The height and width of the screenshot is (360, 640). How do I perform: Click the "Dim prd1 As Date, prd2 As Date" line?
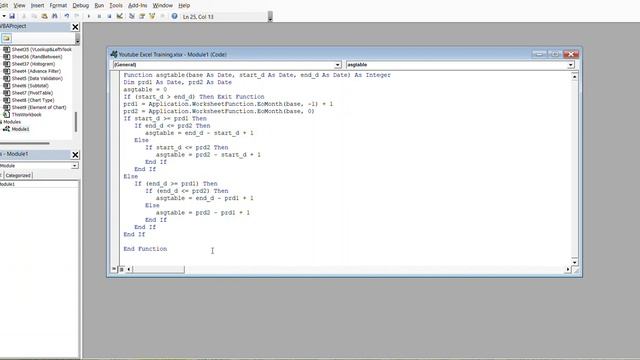178,82
